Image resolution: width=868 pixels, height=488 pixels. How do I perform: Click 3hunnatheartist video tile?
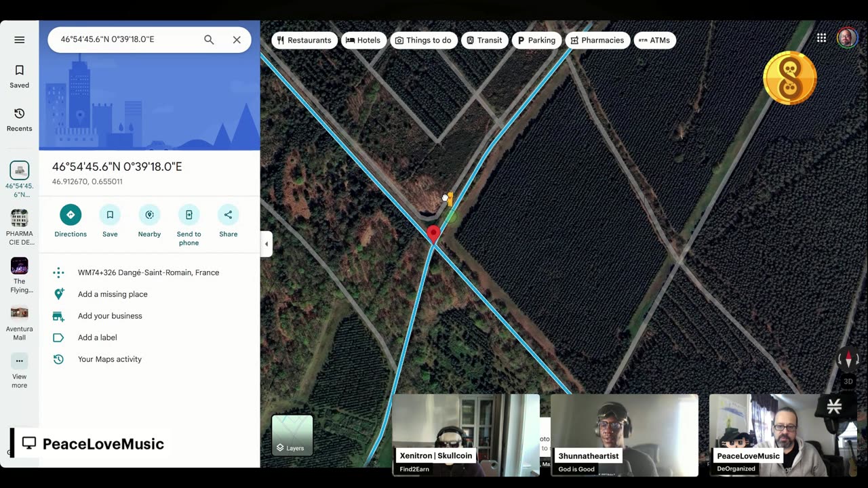624,435
